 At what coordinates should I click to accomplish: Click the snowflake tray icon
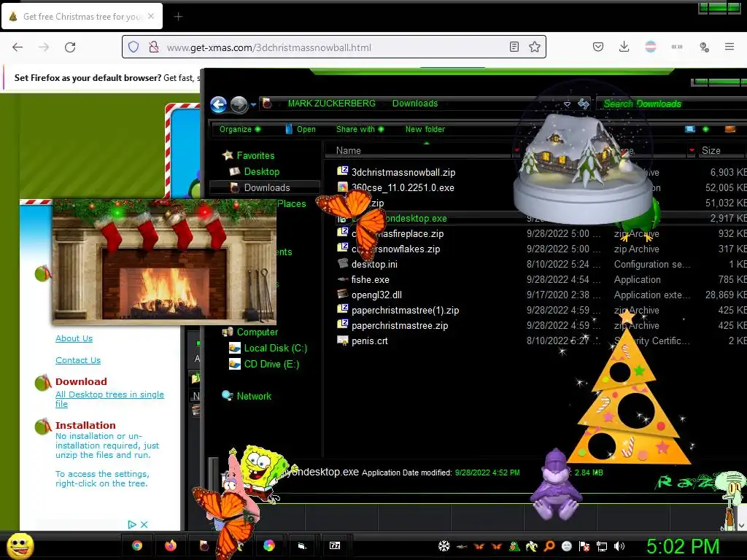coord(444,546)
